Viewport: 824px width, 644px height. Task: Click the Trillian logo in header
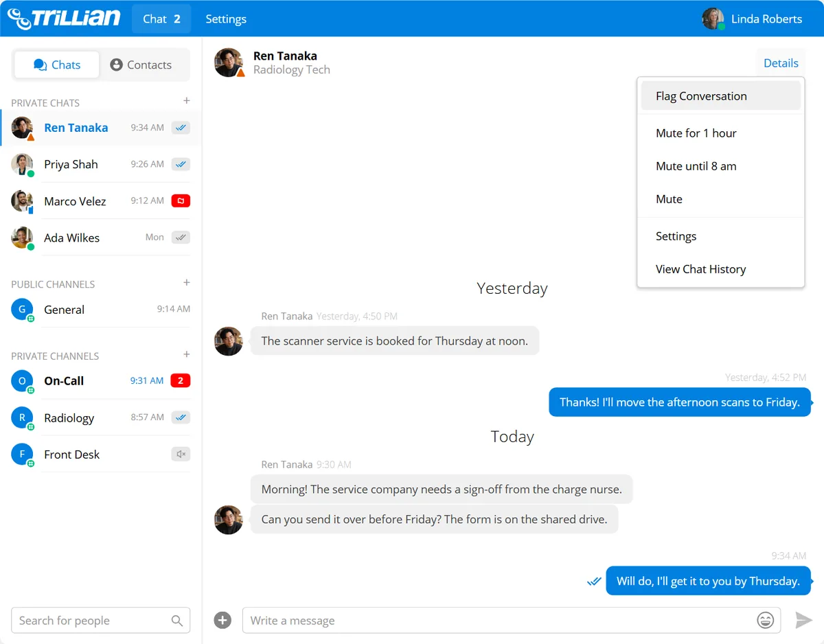(64, 18)
